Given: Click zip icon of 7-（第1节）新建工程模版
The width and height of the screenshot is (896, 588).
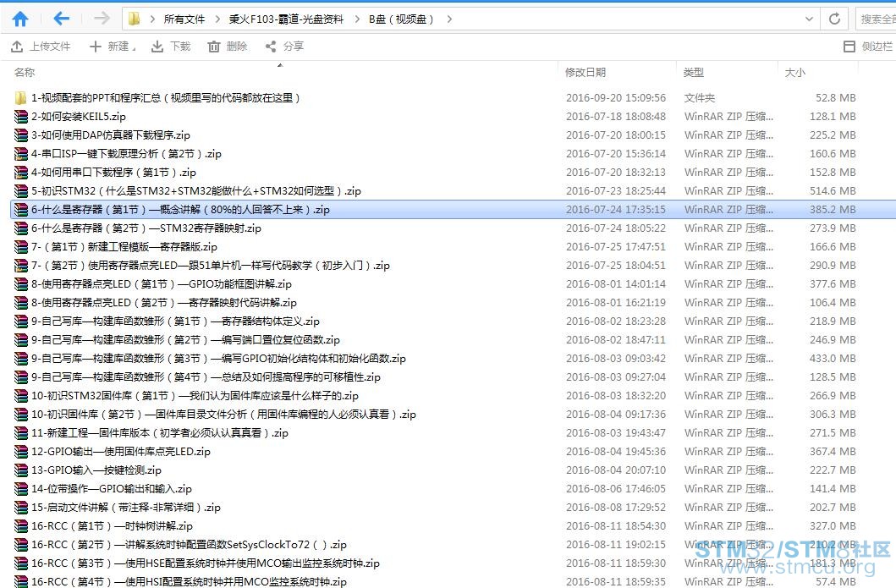Looking at the screenshot, I should [x=20, y=247].
